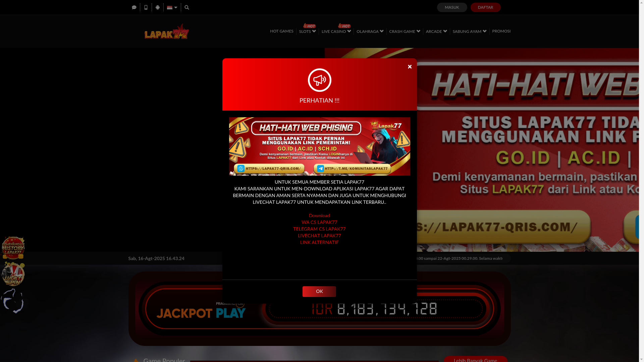
Task: Expand the SLOTS menu dropdown
Action: (307, 31)
